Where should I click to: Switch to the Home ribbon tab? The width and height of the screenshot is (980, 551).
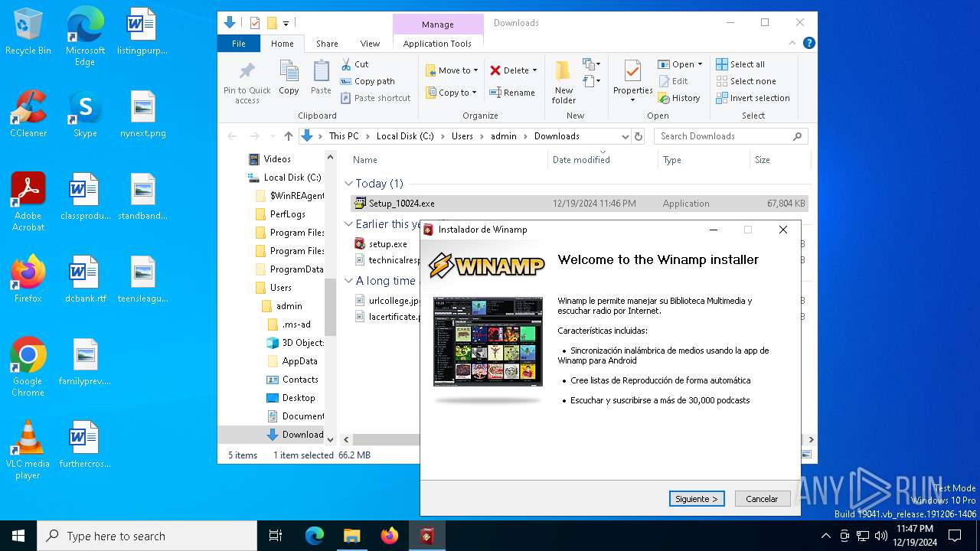pos(282,44)
